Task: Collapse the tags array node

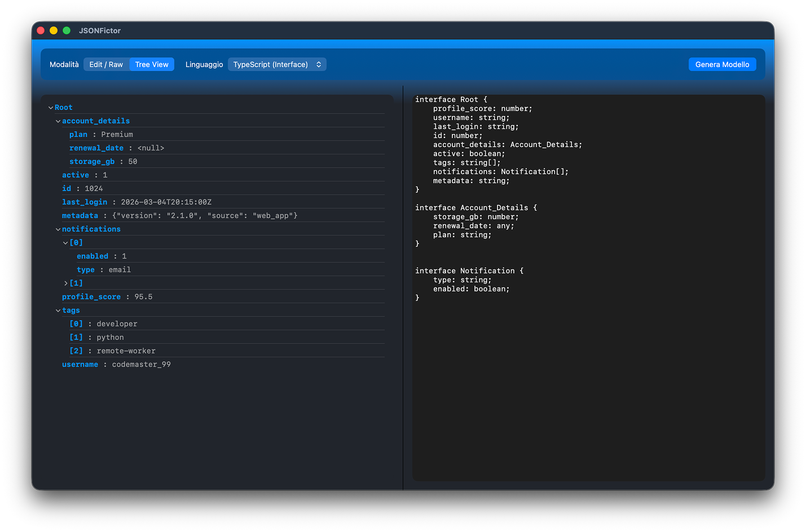Action: point(58,311)
